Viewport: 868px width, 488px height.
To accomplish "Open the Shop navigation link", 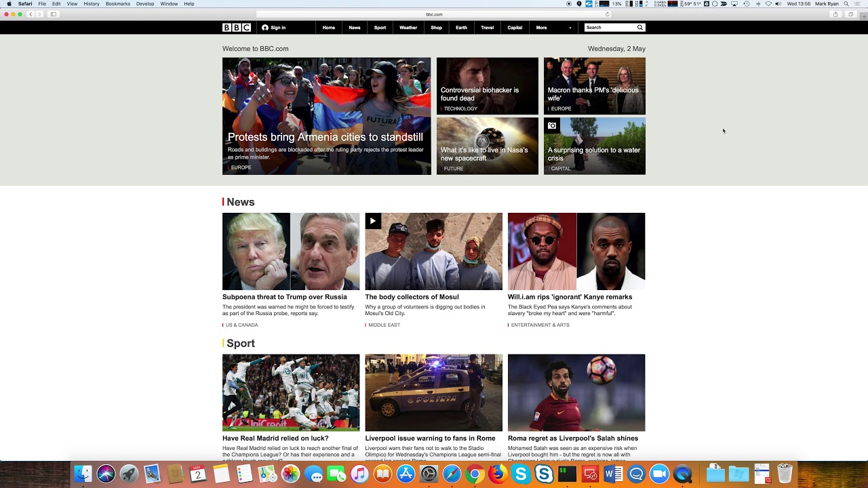I will (x=436, y=28).
